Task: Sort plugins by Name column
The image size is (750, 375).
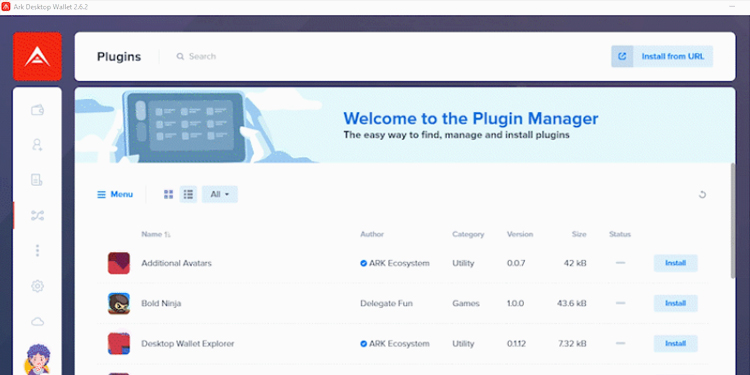Action: [155, 234]
